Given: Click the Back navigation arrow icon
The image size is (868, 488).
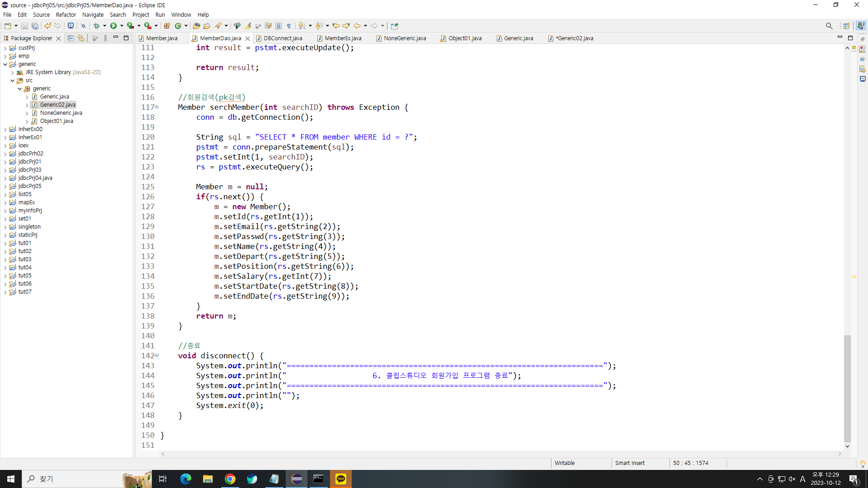Looking at the screenshot, I should 357,26.
